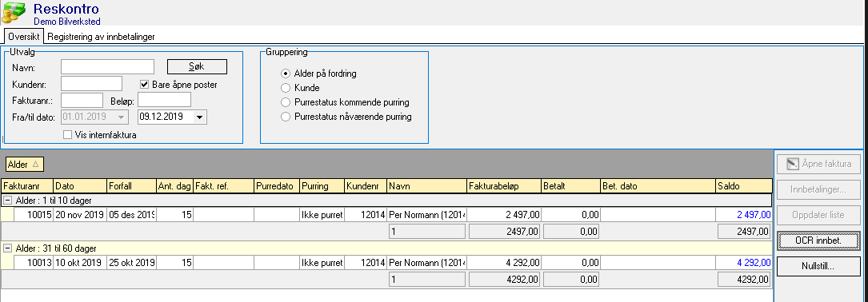
Task: Click the row indicator for invoice 10015
Action: [8, 215]
